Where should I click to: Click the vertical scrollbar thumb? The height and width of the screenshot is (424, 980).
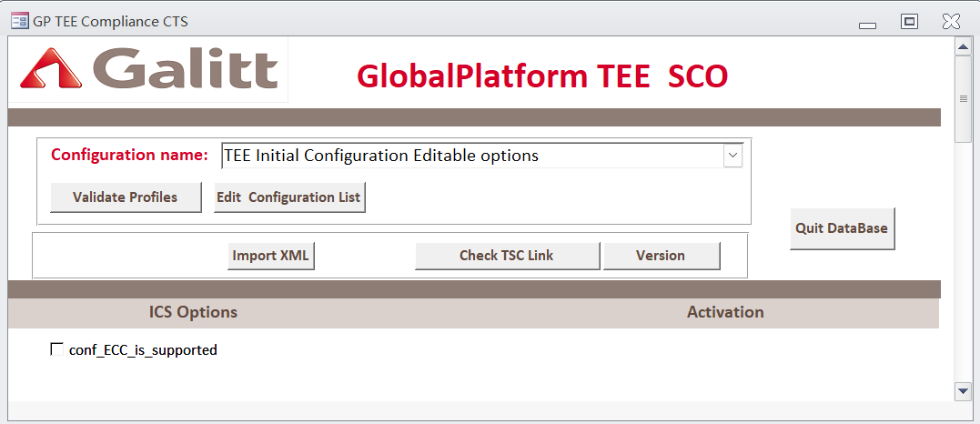pos(963,98)
